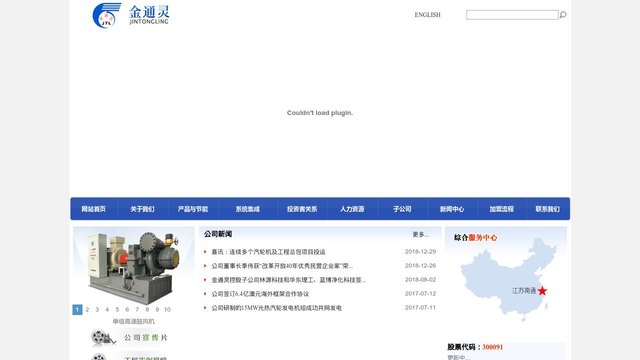Click the Couldn't load plugin message
The height and width of the screenshot is (360, 640).
(320, 113)
